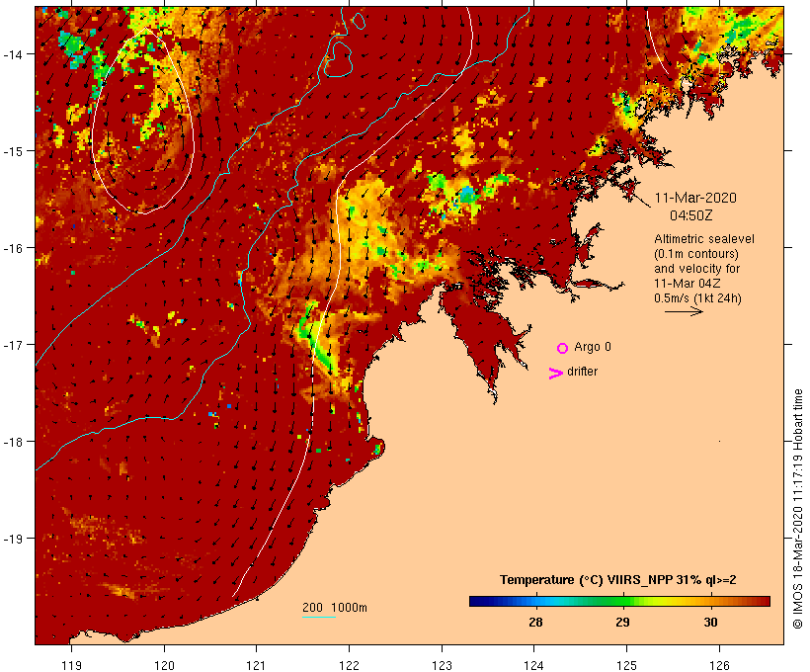Click the latitude axis label -16
Image resolution: width=810 pixels, height=672 pixels.
pyautogui.click(x=13, y=248)
